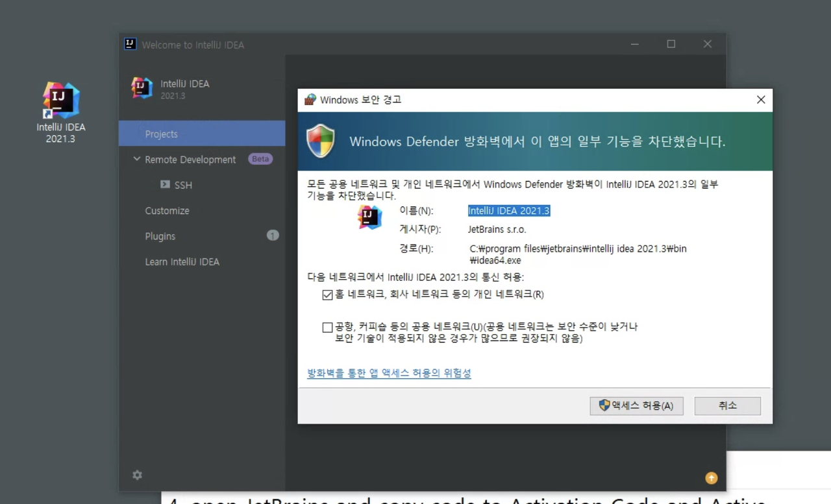Open the IntelliJ IDEA 2021.3 desktop shortcut
Screen dimensions: 831x504
pos(60,112)
